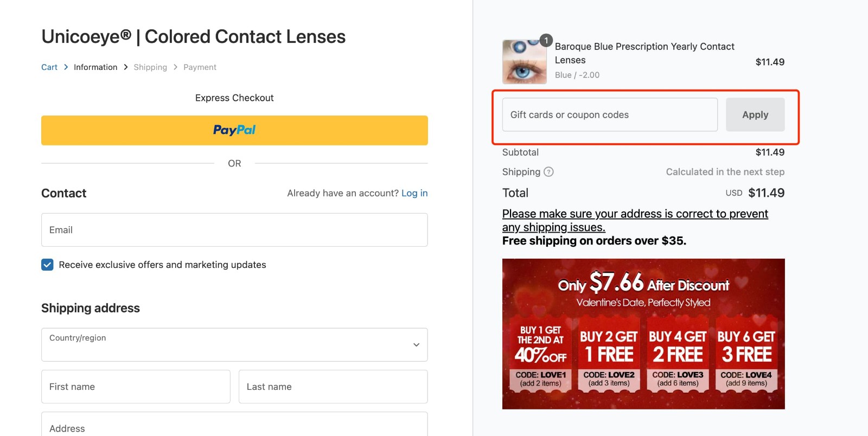This screenshot has height=436, width=868.
Task: Click the Address input field
Action: 234,428
